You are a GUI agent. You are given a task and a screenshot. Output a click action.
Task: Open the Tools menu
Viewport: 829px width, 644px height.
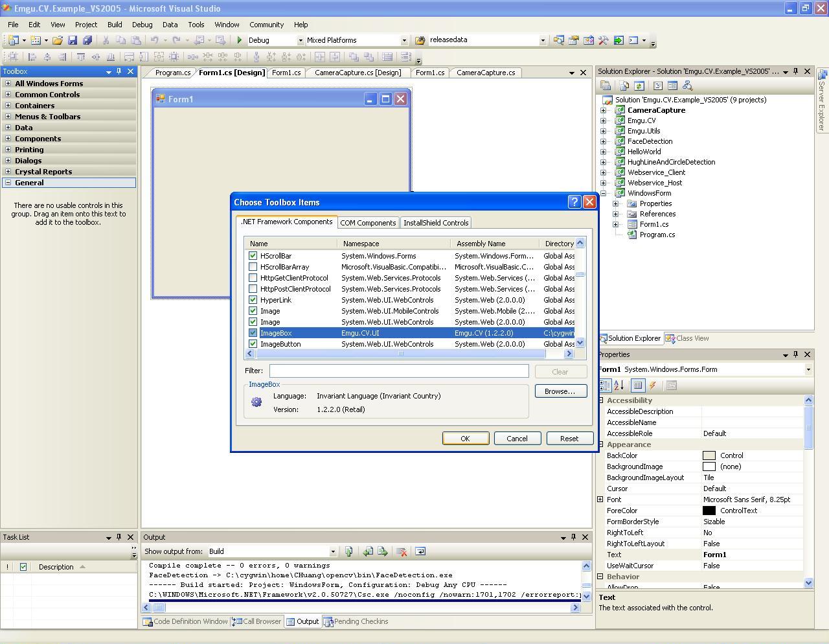(x=196, y=25)
